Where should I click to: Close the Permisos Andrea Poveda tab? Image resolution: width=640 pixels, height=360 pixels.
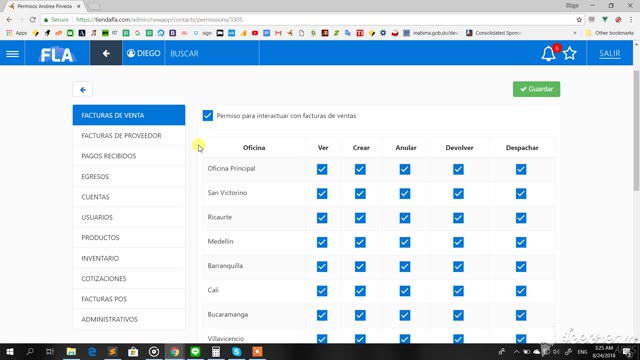pyautogui.click(x=78, y=6)
